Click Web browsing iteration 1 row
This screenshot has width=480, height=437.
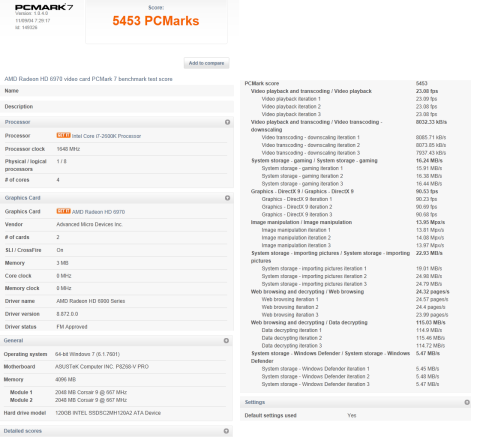pyautogui.click(x=355, y=299)
